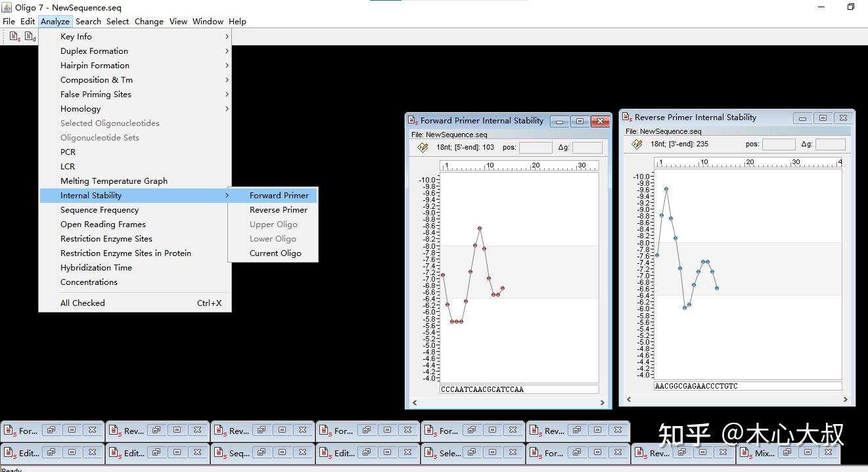Click the Internal Stability submenu arrow
The image size is (868, 472).
pyautogui.click(x=227, y=196)
